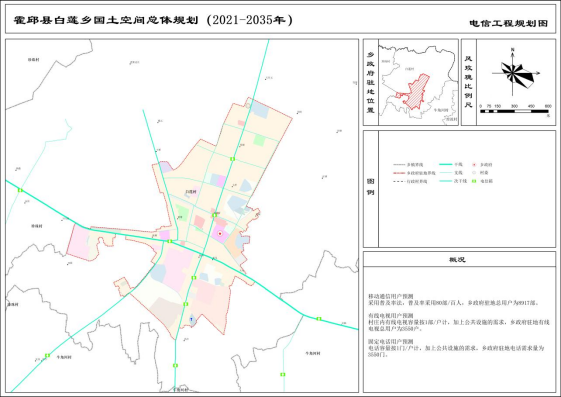Click the village circle symbol in the legend
The width and height of the screenshot is (561, 397).
click(474, 173)
